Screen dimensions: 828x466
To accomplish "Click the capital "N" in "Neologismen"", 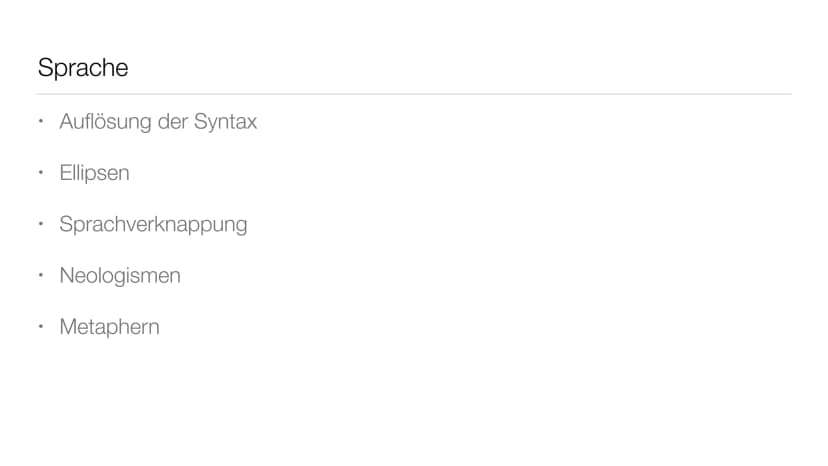I will point(67,276).
